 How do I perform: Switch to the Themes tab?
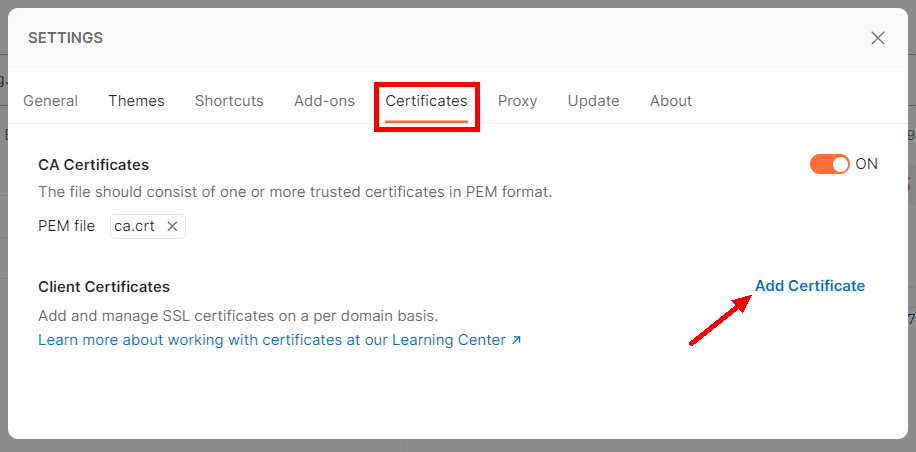[136, 101]
